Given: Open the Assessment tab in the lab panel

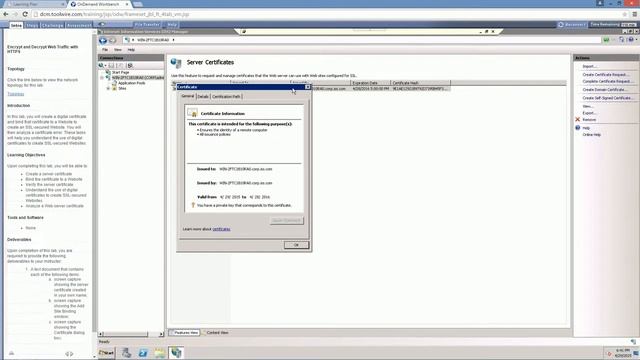Looking at the screenshot, I should tap(79, 25).
